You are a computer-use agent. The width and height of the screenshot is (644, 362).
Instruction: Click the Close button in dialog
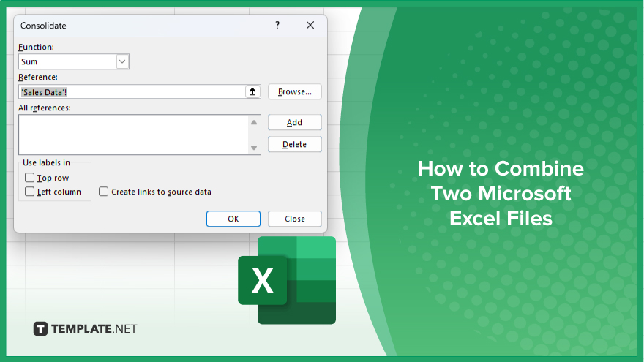click(x=294, y=219)
